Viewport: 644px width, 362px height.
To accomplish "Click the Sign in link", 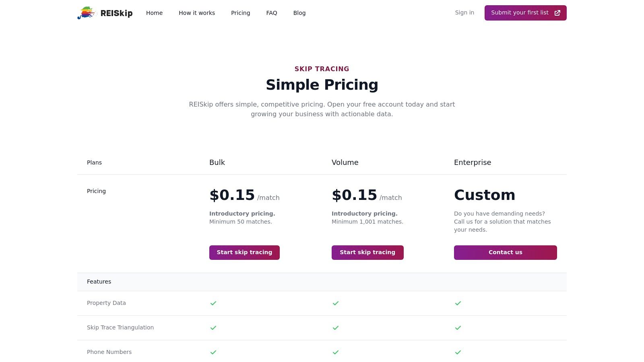I will (464, 12).
